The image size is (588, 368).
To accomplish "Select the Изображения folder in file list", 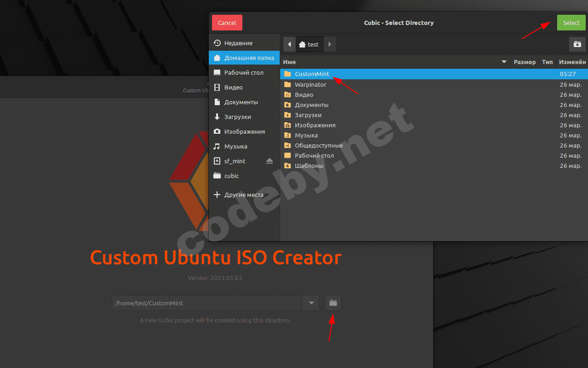I will coord(434,125).
